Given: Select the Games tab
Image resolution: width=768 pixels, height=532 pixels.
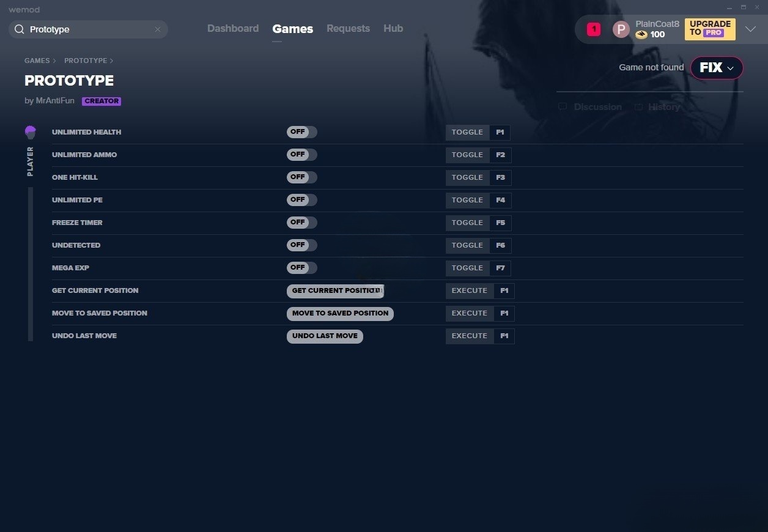Looking at the screenshot, I should (293, 29).
